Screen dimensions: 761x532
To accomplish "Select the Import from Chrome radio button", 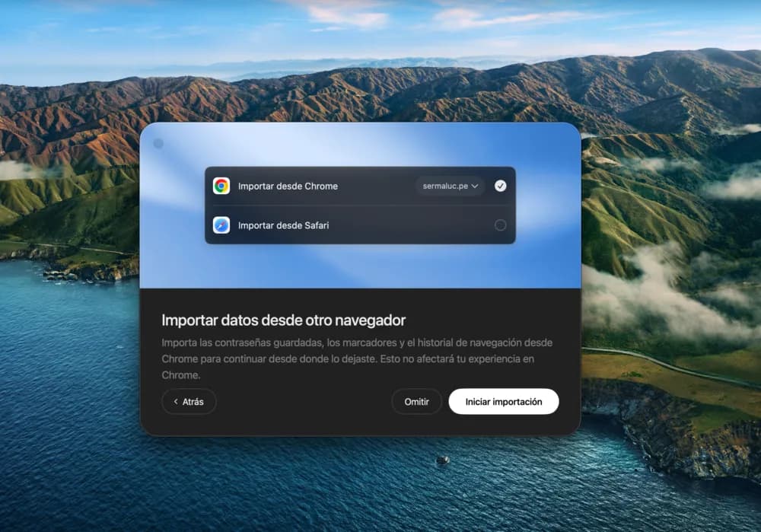I will [500, 186].
